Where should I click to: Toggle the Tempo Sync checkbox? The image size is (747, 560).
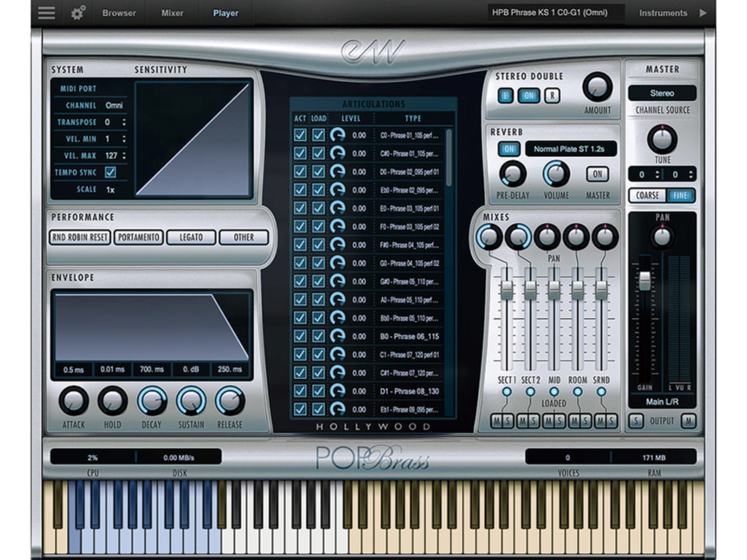coord(110,172)
